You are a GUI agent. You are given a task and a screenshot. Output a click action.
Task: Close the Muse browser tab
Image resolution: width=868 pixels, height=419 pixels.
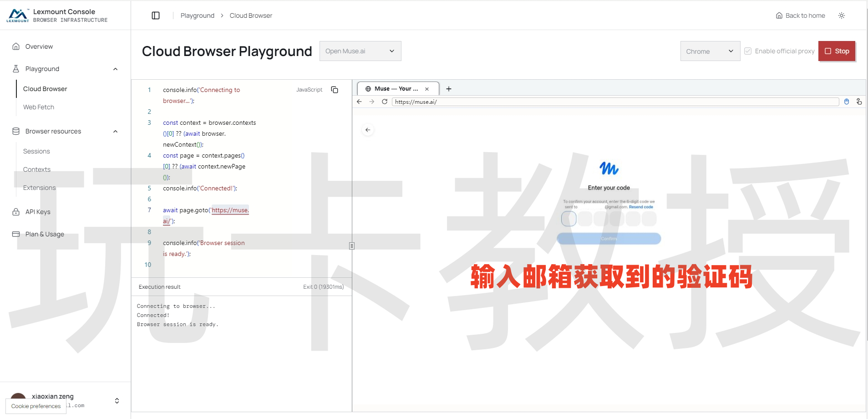pyautogui.click(x=427, y=89)
